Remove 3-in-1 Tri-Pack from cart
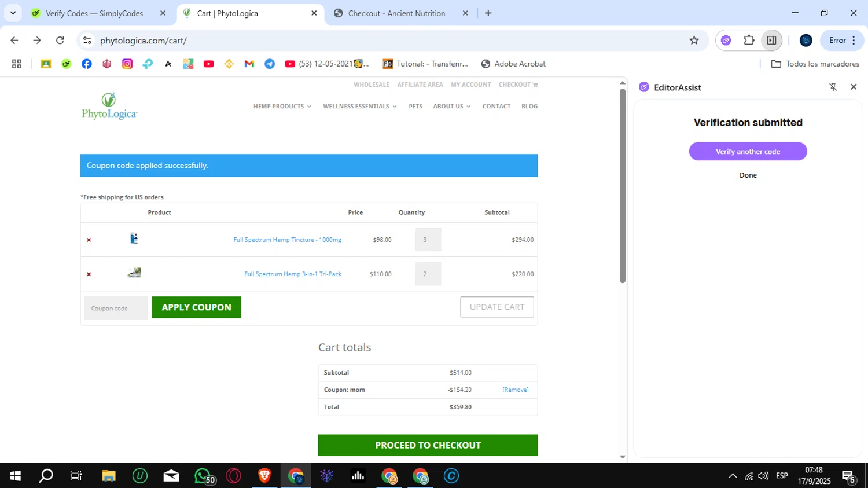Viewport: 868px width, 488px height. pyautogui.click(x=89, y=274)
